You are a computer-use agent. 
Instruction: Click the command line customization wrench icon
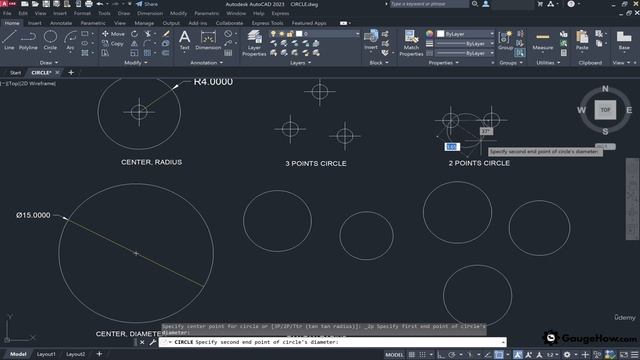[x=153, y=342]
